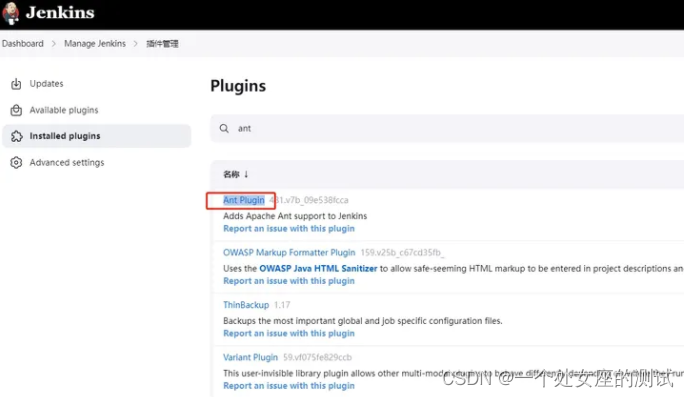The image size is (689, 397).
Task: Click the Jenkins butler logo icon
Action: click(x=11, y=13)
